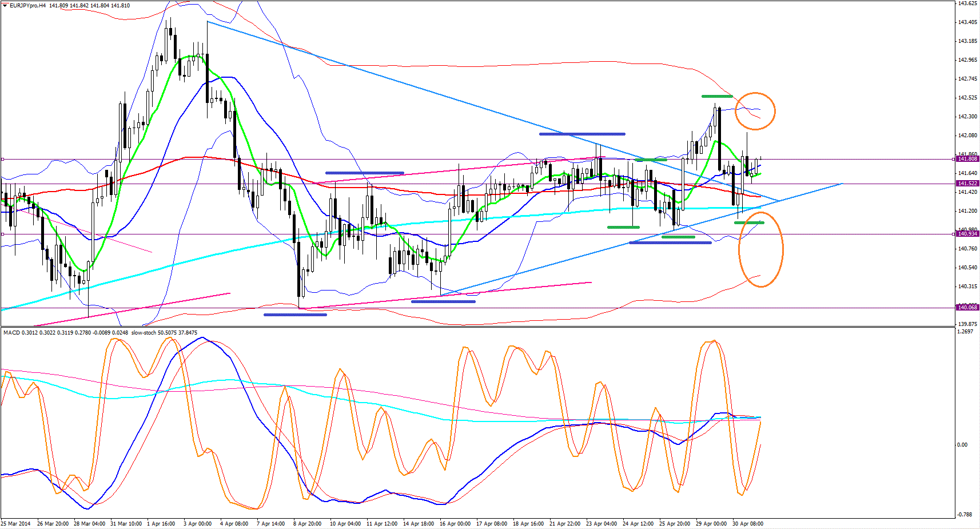Click the 141.522 price level tag
This screenshot has width=980, height=529.
[x=967, y=184]
